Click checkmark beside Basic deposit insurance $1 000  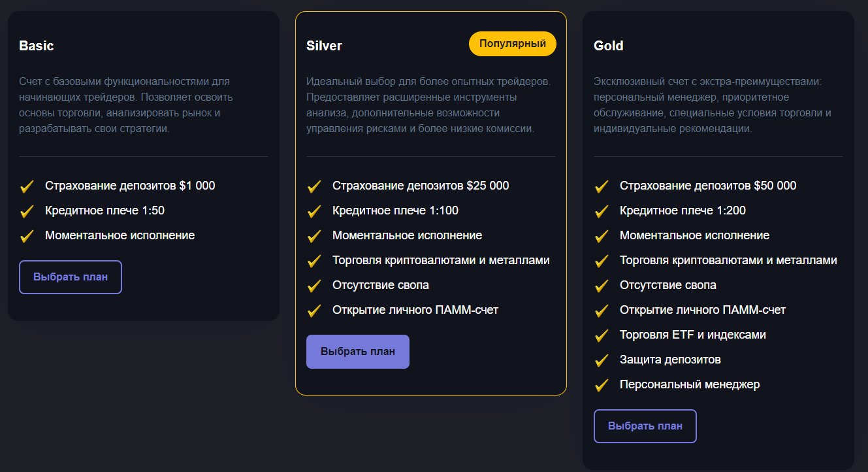pos(27,186)
